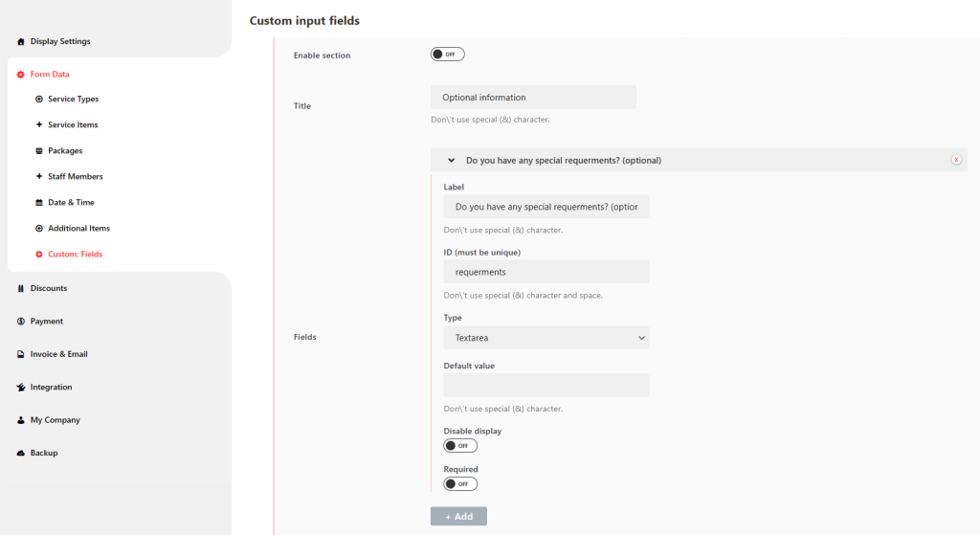Open the Packages submenu item

pos(65,151)
